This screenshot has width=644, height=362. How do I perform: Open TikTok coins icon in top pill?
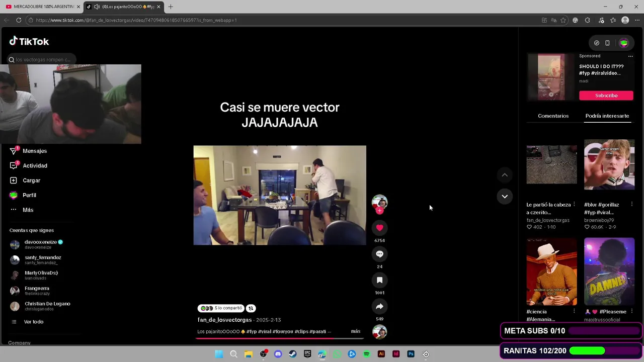pos(596,43)
